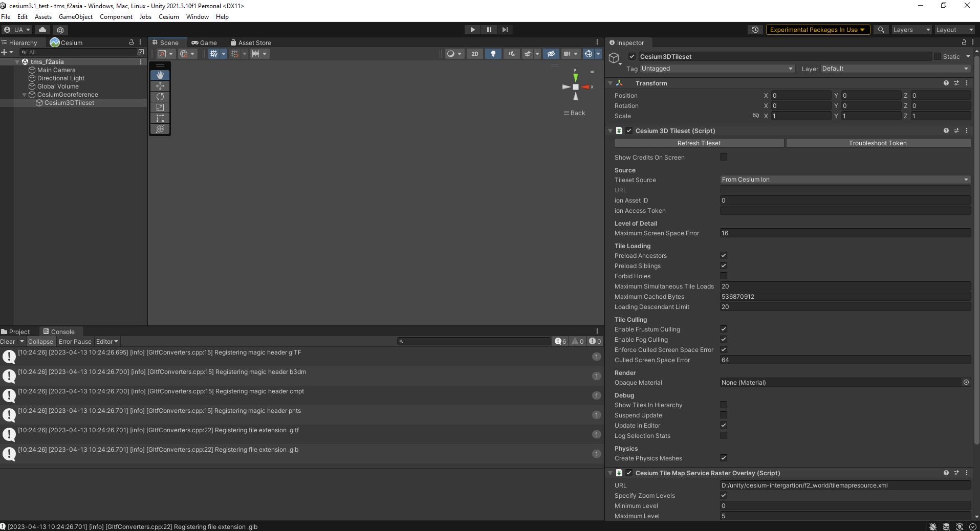This screenshot has height=531, width=980.
Task: Click the Maximum Screen Space Error field
Action: tap(845, 233)
